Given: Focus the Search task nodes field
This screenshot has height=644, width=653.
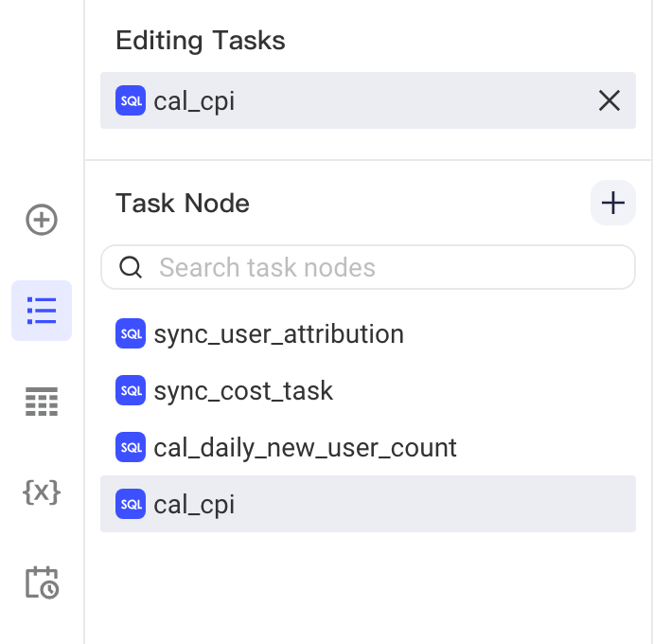Looking at the screenshot, I should [x=368, y=267].
